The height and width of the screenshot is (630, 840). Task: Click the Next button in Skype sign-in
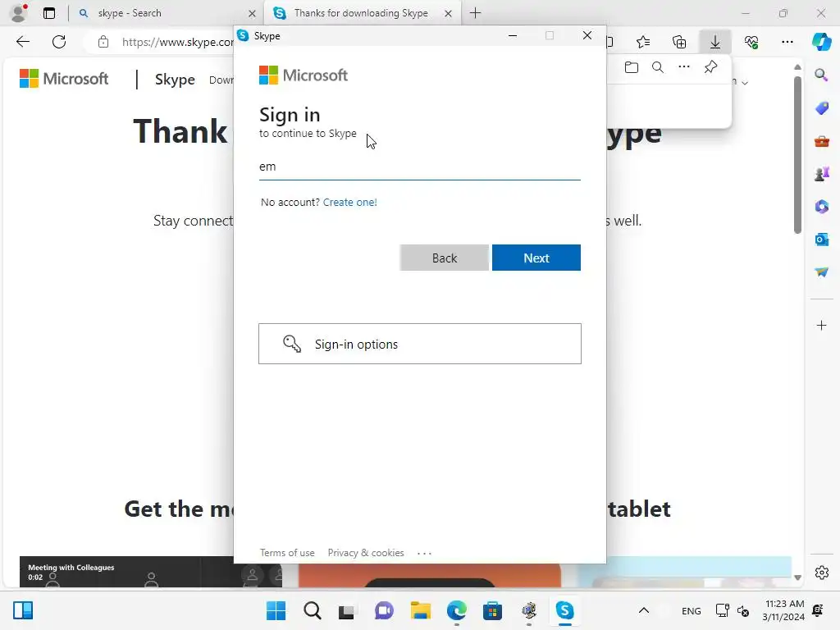coord(536,258)
